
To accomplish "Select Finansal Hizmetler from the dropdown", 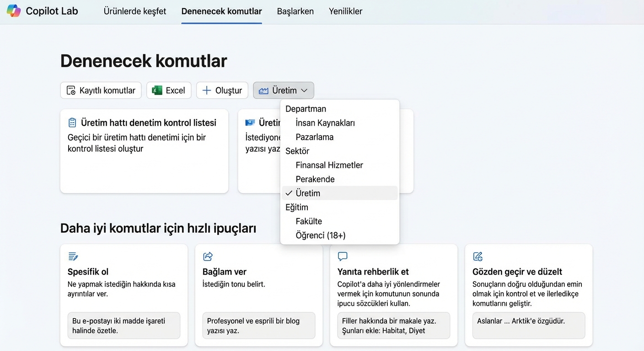I will (x=329, y=165).
